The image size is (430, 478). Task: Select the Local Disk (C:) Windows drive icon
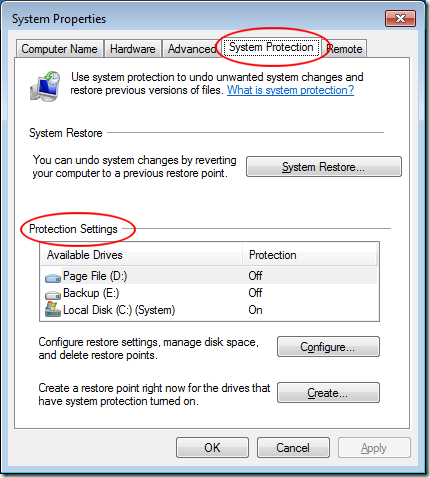pos(53,310)
